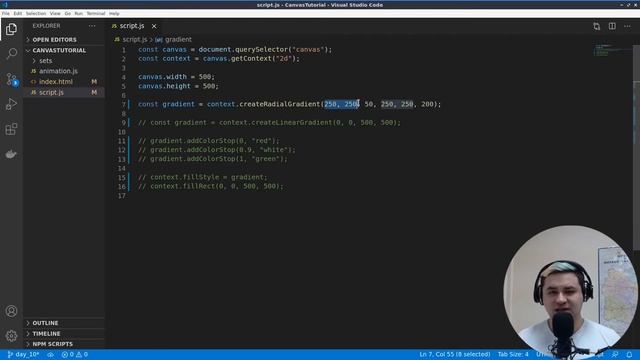Click line number 7 in the gutter
Viewport: 640px width, 360px height.
124,104
